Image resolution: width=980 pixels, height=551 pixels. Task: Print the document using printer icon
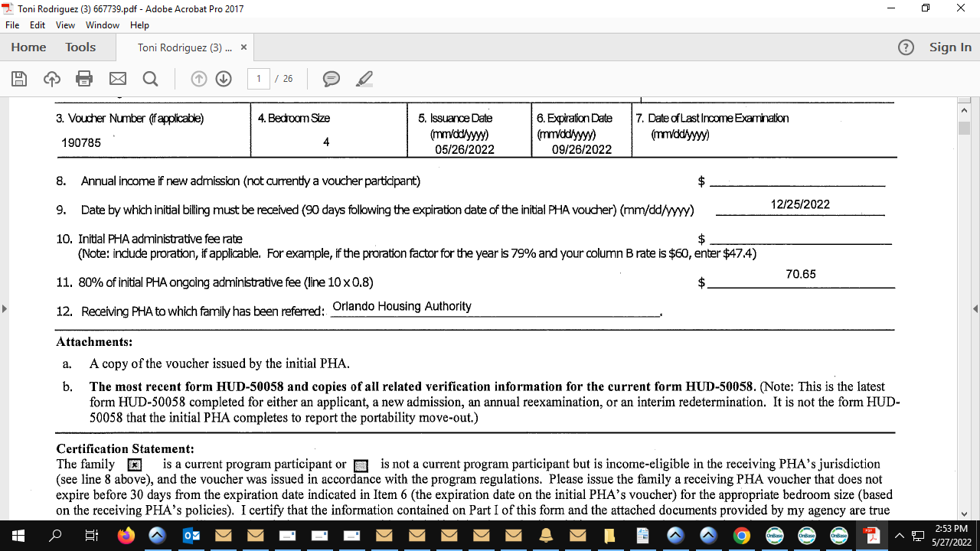coord(84,79)
